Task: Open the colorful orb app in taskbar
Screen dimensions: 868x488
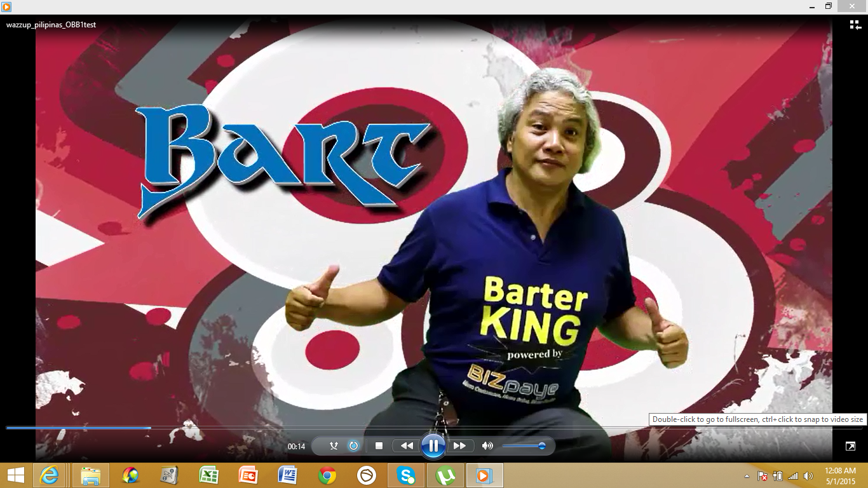Action: pos(130,475)
